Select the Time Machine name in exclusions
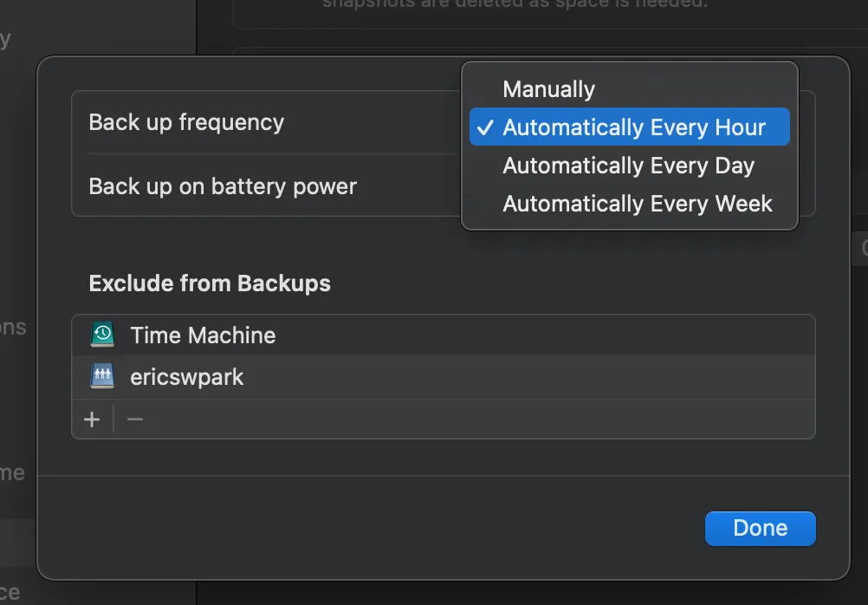The image size is (868, 605). [x=203, y=335]
